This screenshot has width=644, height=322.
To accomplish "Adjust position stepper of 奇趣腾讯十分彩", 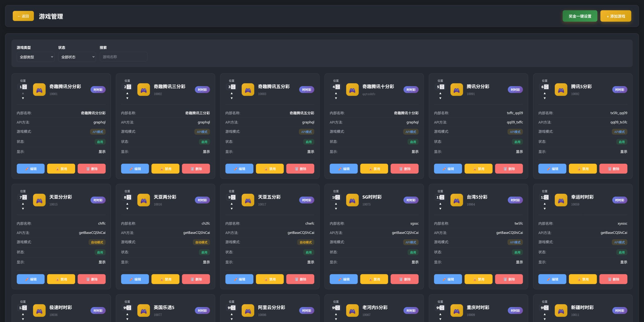I will tap(338, 87).
